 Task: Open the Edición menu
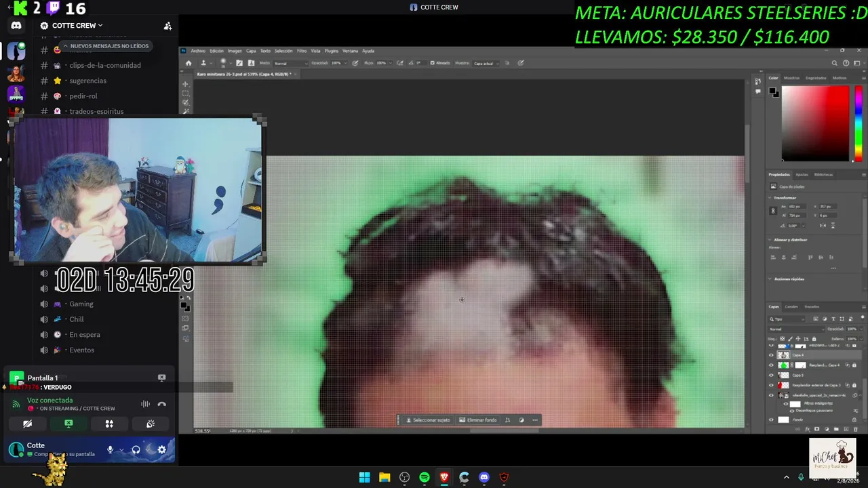pos(216,51)
